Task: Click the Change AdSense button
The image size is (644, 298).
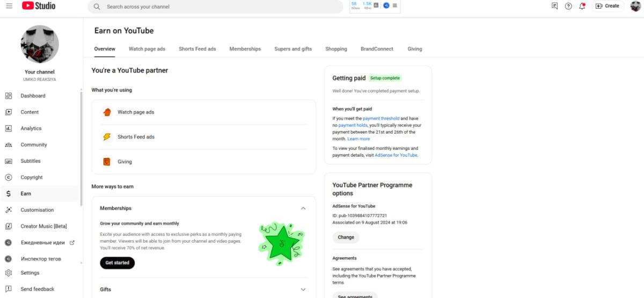Action: click(x=346, y=237)
